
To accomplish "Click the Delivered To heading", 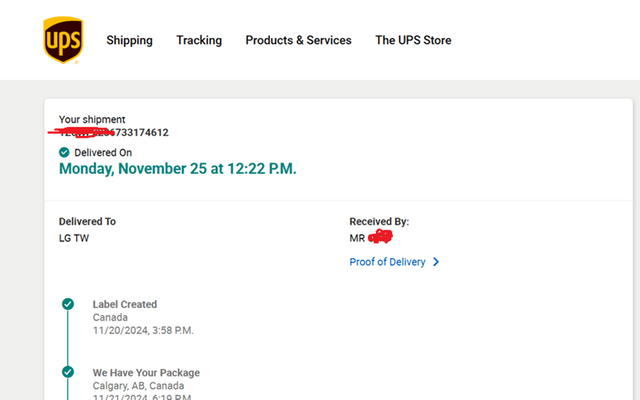I will click(94, 221).
